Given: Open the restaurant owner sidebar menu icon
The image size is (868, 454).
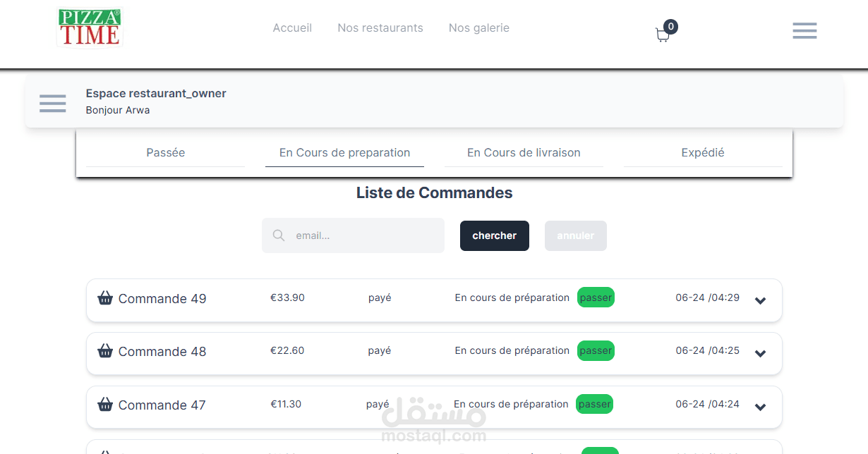Looking at the screenshot, I should tap(53, 103).
